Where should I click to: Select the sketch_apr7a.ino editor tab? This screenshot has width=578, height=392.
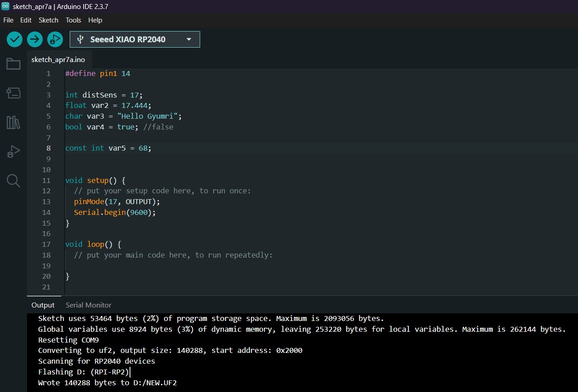58,59
